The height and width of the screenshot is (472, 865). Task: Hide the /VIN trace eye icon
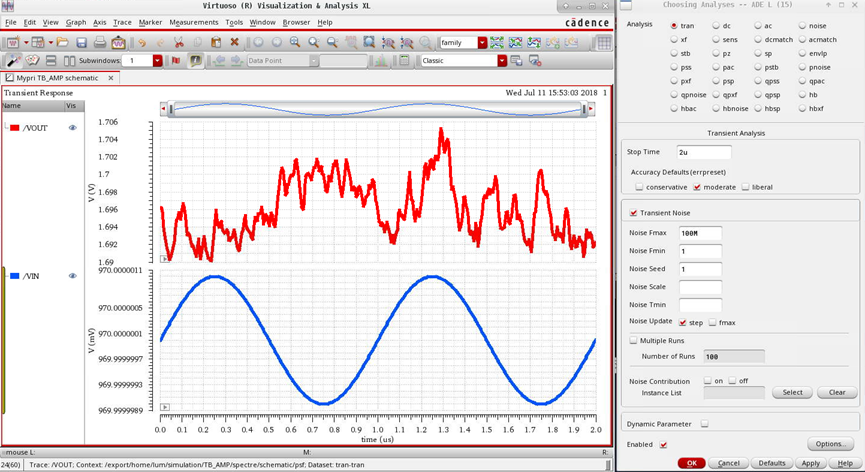point(72,276)
